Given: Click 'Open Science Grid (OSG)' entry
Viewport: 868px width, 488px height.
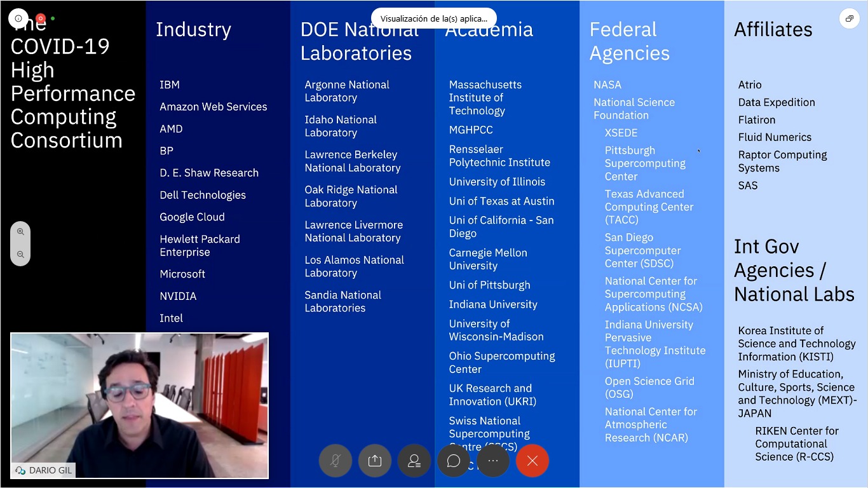Looking at the screenshot, I should coord(649,388).
